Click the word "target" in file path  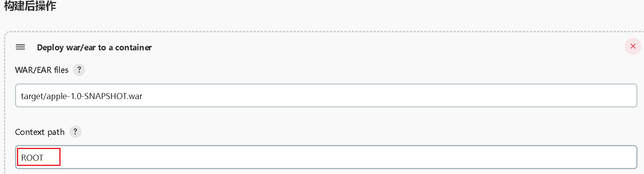[32, 96]
